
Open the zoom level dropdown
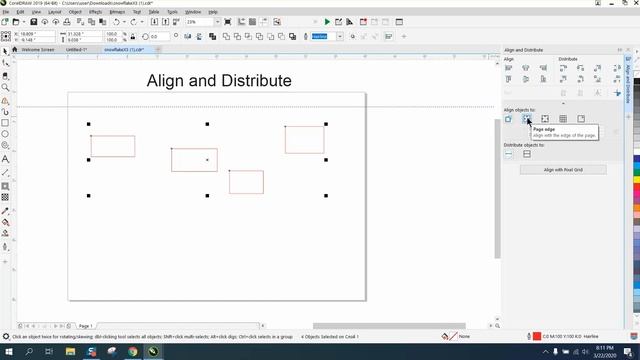point(218,22)
